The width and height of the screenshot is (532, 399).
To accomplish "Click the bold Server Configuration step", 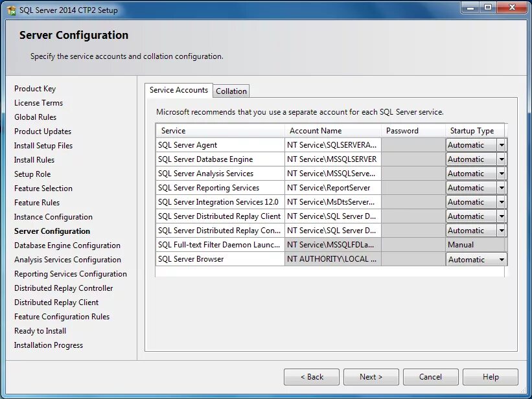I will point(52,231).
